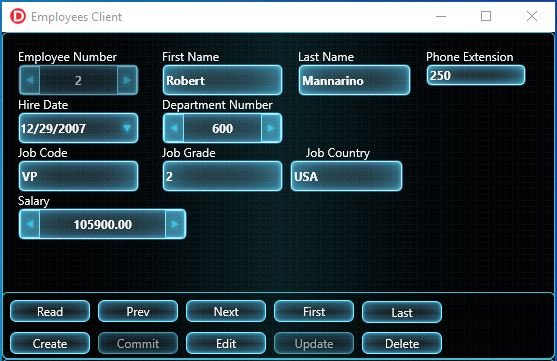Click the First Name label

[x=190, y=57]
